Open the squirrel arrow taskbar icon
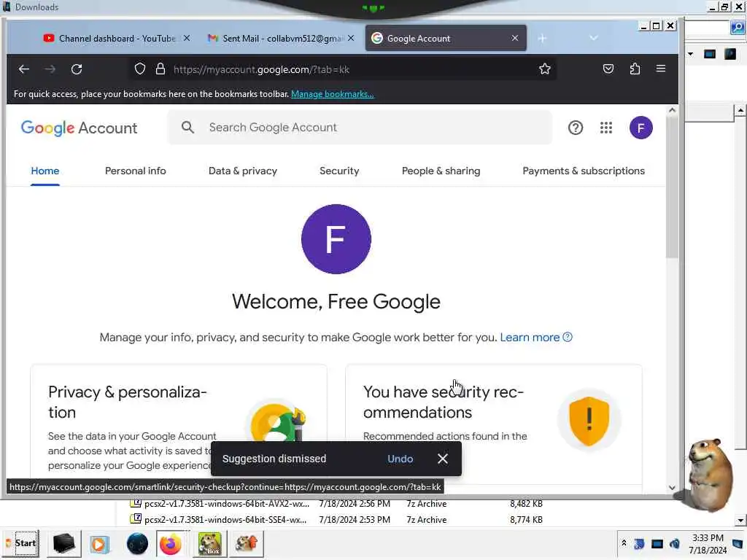Screen dimensions: 747x560 click(247, 543)
